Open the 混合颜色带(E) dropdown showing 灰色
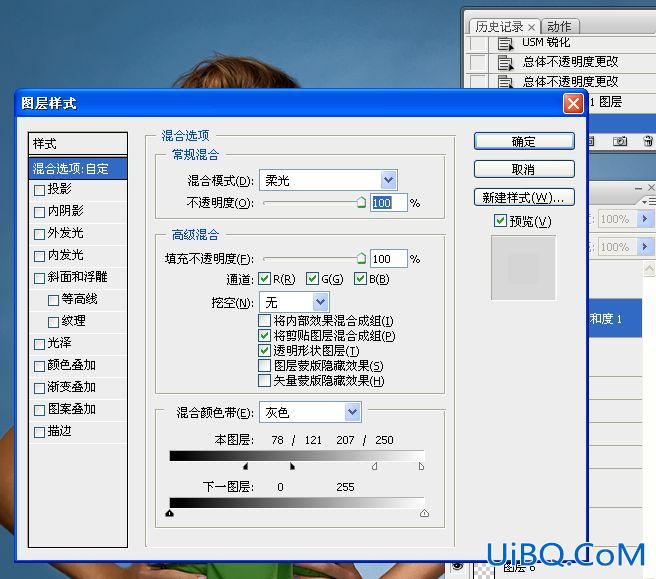Viewport: 656px width, 579px height. [x=310, y=412]
